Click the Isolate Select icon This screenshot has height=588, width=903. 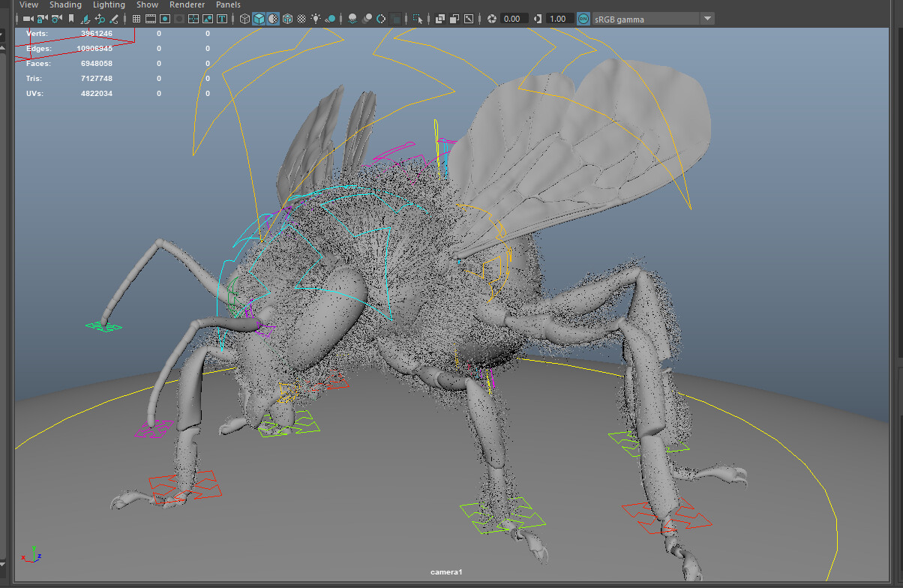pyautogui.click(x=418, y=19)
